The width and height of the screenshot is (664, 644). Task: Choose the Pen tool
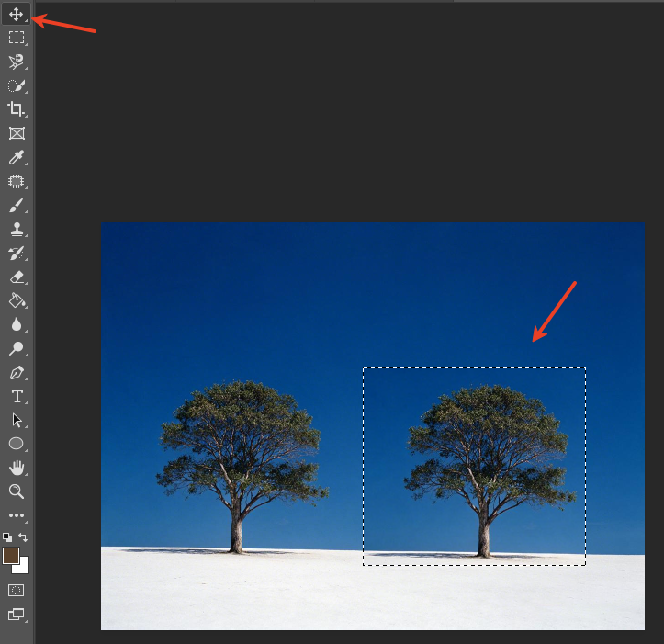17,373
